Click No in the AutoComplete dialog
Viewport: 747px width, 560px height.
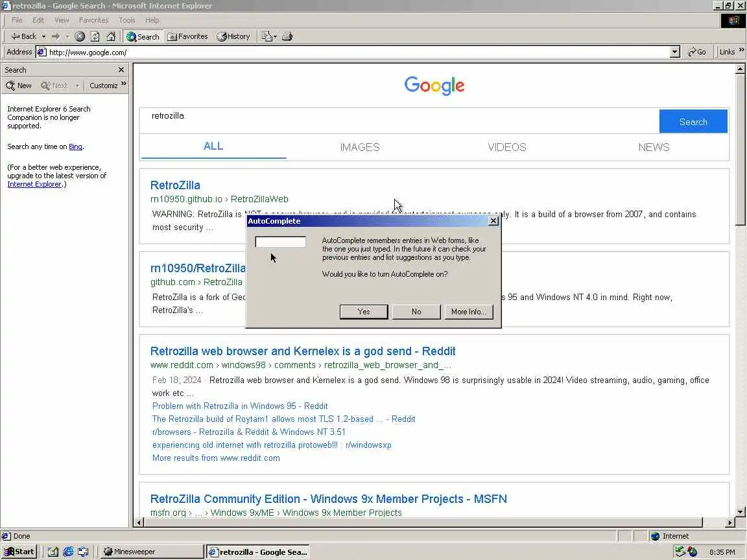coord(416,311)
